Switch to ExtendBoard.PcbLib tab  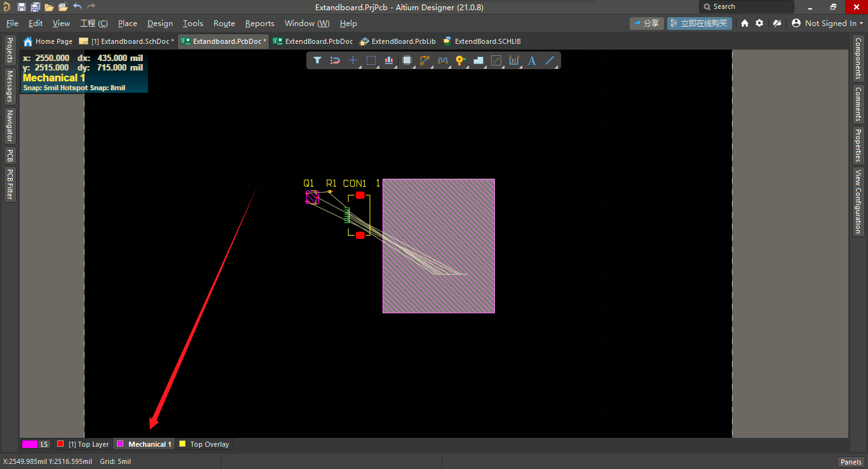pos(398,41)
